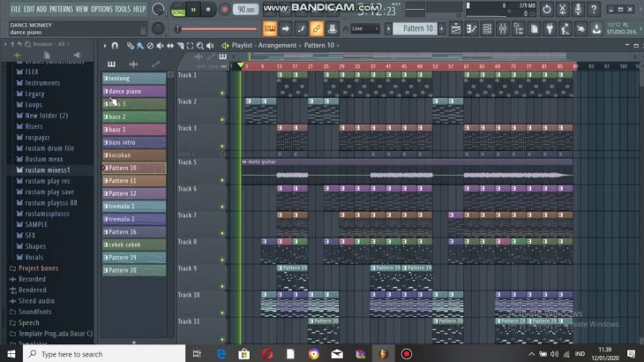Select the Select (marquee) tool in playlist

coord(190,46)
